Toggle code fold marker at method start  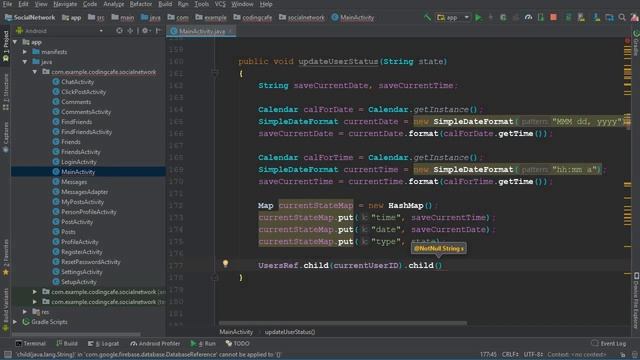point(215,73)
